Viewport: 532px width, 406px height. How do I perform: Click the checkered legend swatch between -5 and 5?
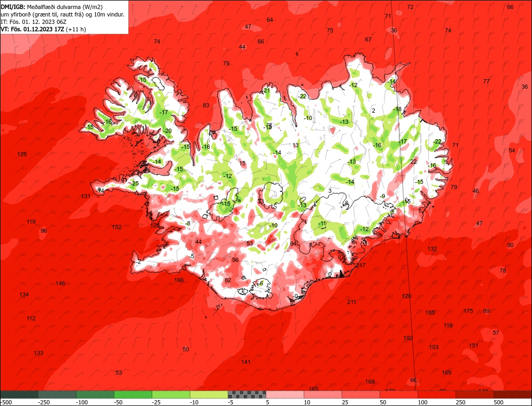pyautogui.click(x=247, y=394)
